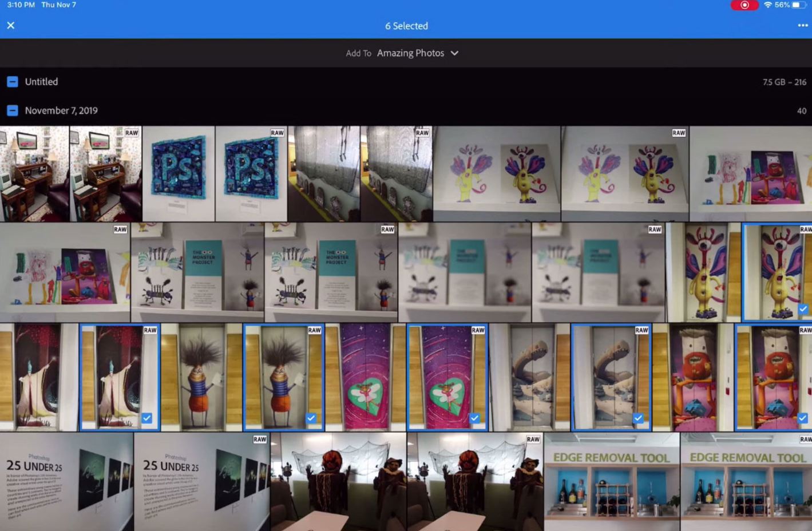Click the "40" photo count for November 7
The width and height of the screenshot is (812, 531).
(802, 111)
